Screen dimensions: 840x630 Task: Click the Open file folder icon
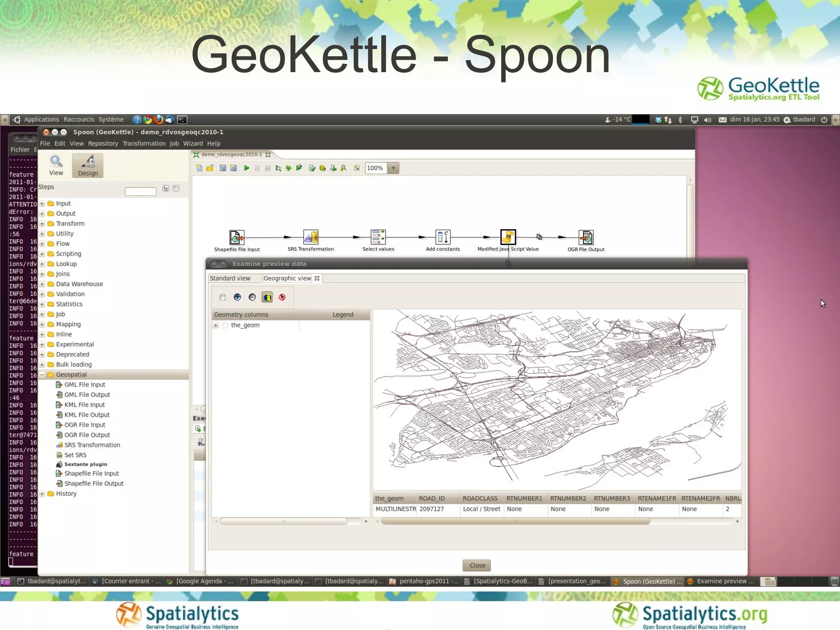(210, 168)
